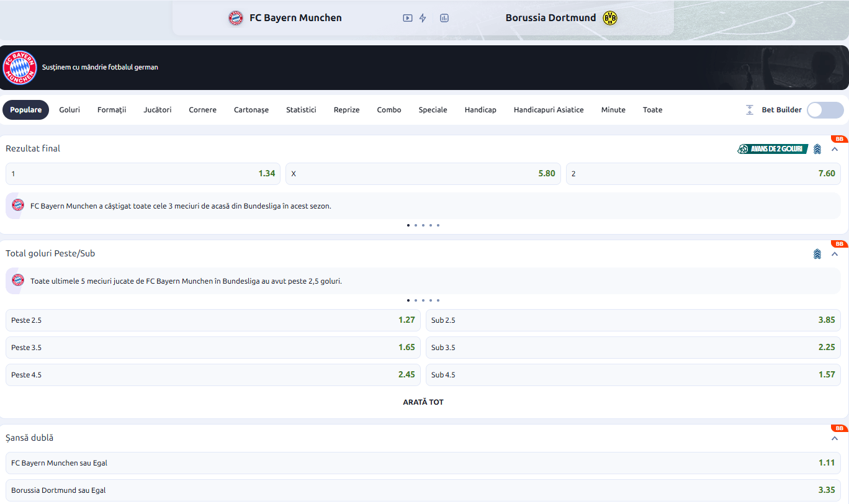Viewport: 849px width, 504px height.
Task: Click the FC Bayern crest beside the team name
Action: pos(236,18)
